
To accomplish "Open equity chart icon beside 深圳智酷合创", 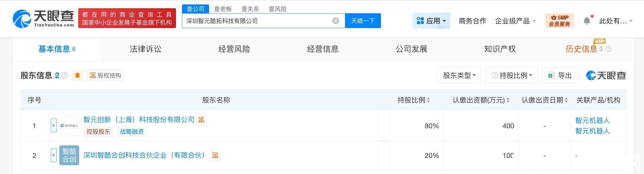I will (x=215, y=155).
